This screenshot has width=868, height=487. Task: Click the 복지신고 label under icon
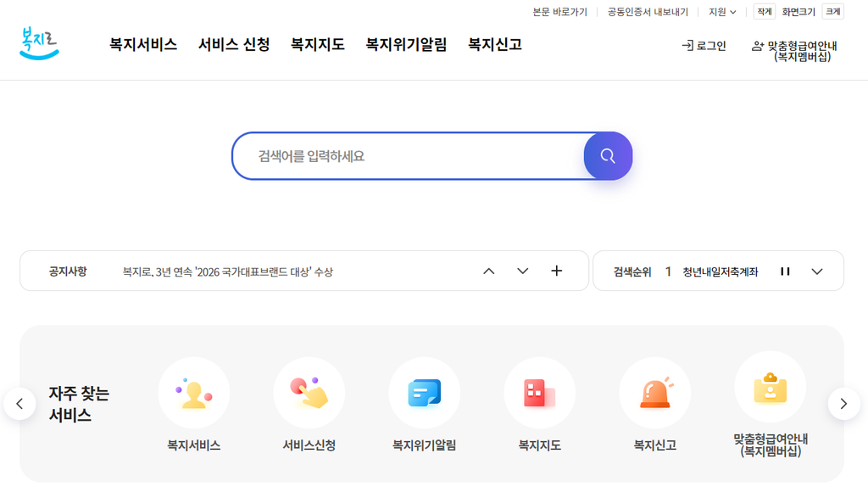coord(655,445)
